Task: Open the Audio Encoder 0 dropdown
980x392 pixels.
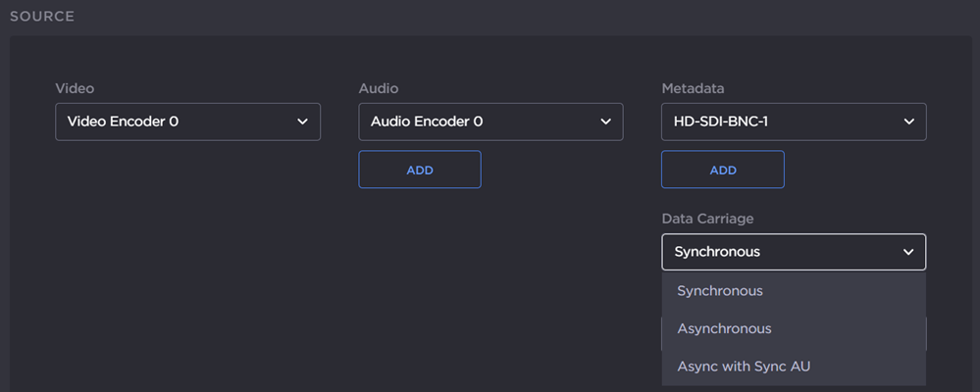Action: [x=490, y=122]
